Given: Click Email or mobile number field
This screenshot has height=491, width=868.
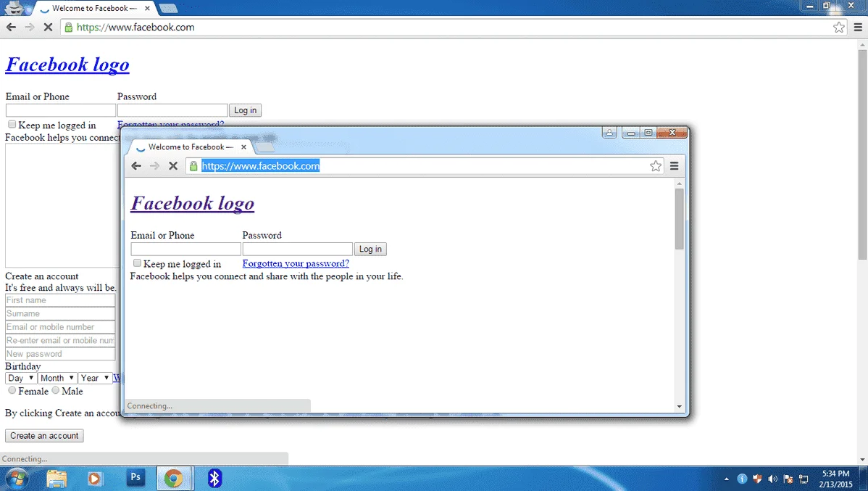Looking at the screenshot, I should (60, 327).
